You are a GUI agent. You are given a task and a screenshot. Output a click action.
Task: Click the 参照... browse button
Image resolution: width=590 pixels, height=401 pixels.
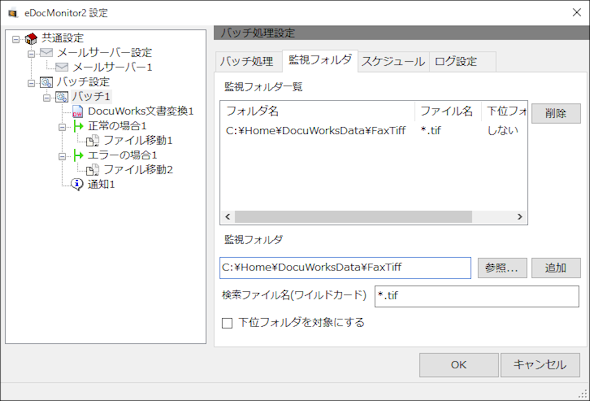pos(502,268)
